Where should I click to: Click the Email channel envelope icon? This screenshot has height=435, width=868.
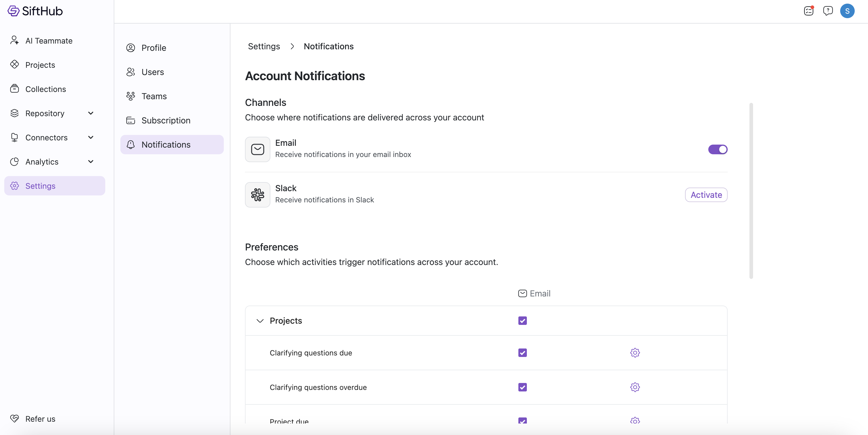tap(257, 149)
